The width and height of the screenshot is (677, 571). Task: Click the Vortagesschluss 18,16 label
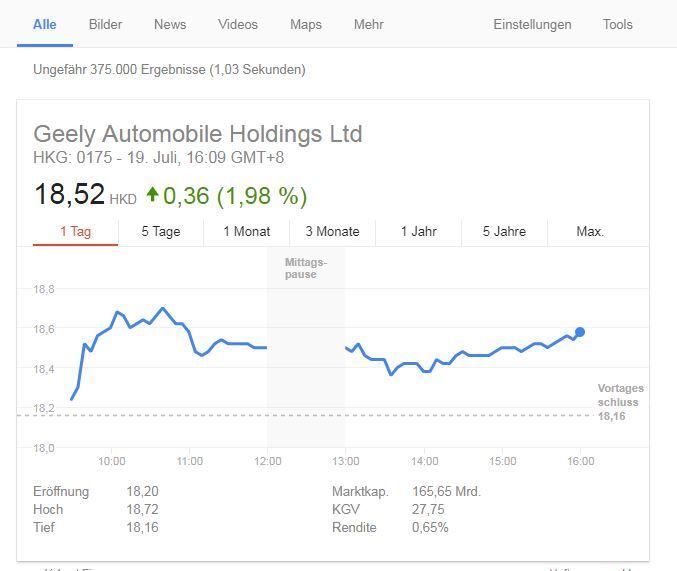coord(620,402)
